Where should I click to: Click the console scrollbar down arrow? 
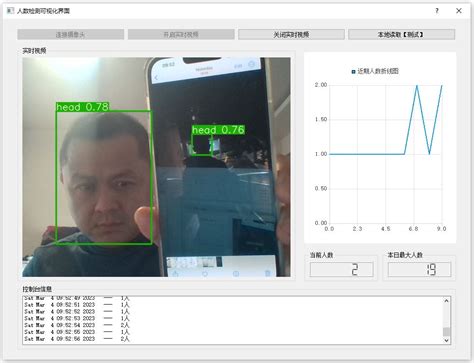coord(446,340)
